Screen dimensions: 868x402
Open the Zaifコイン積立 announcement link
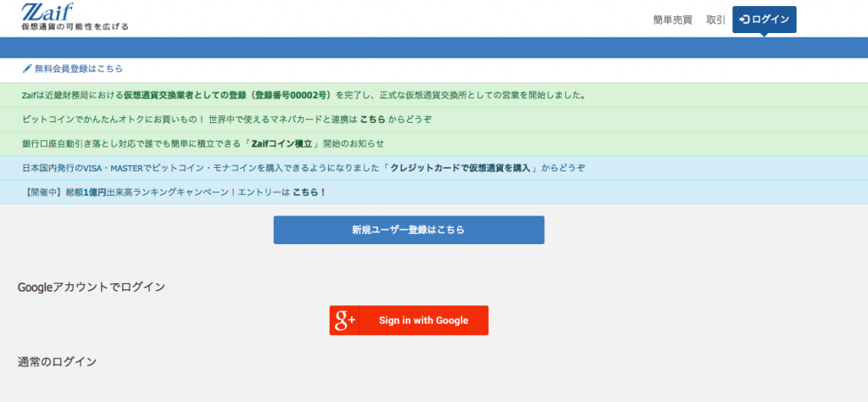coord(283,144)
